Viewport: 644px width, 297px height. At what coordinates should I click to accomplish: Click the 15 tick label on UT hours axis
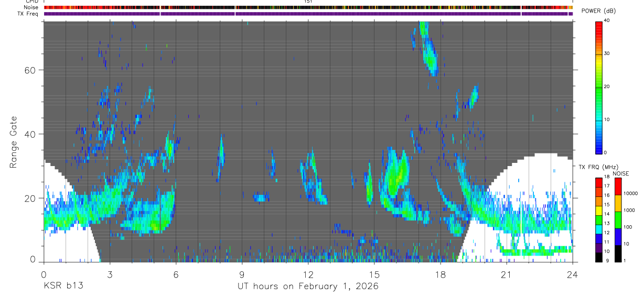[x=374, y=274]
